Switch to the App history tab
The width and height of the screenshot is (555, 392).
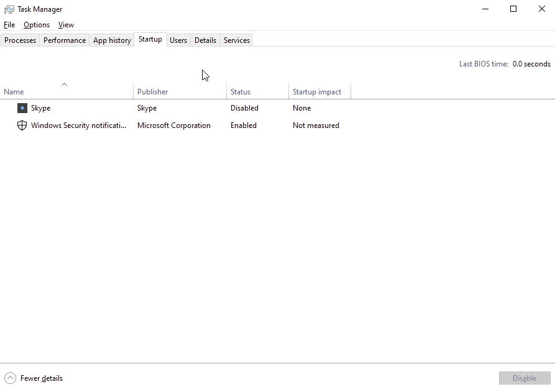coord(112,40)
